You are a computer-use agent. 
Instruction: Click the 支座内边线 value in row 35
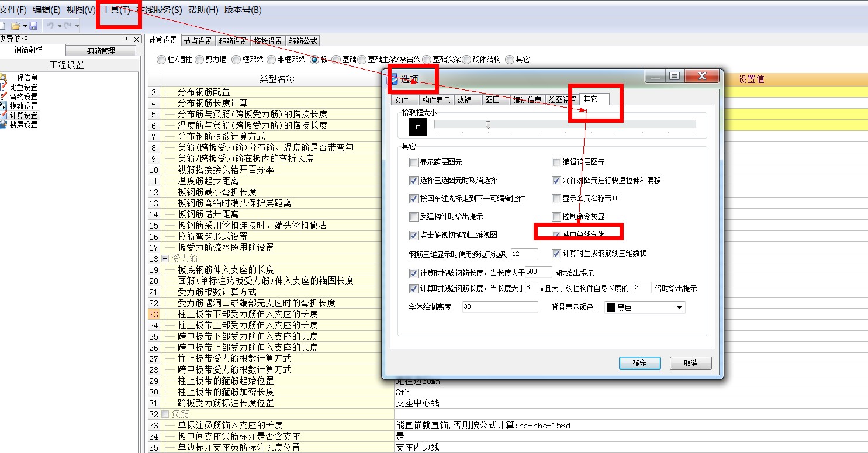[x=417, y=447]
